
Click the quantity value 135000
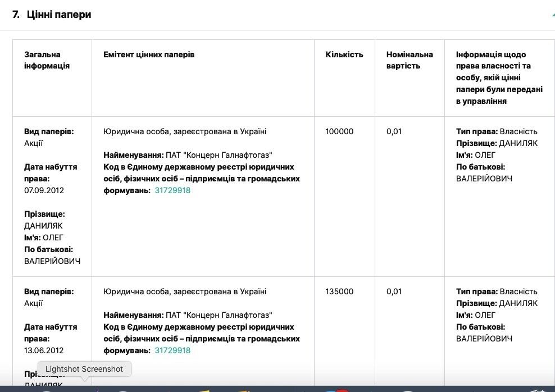tap(339, 291)
